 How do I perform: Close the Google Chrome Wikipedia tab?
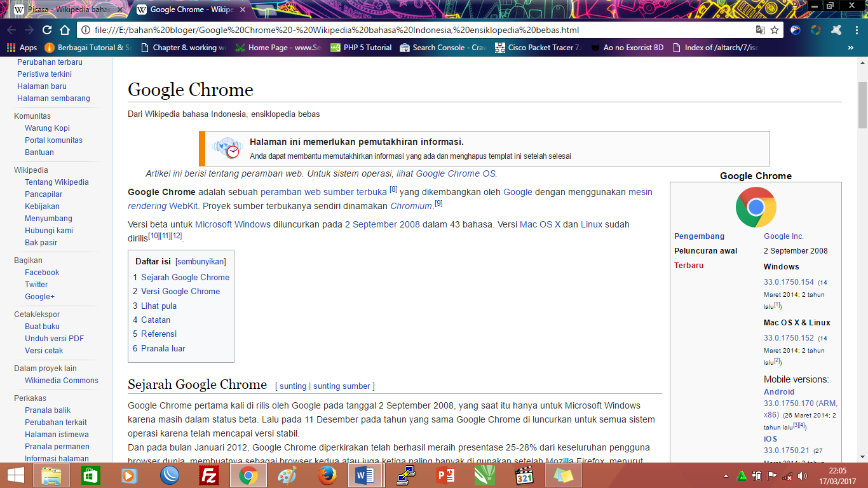[x=243, y=10]
